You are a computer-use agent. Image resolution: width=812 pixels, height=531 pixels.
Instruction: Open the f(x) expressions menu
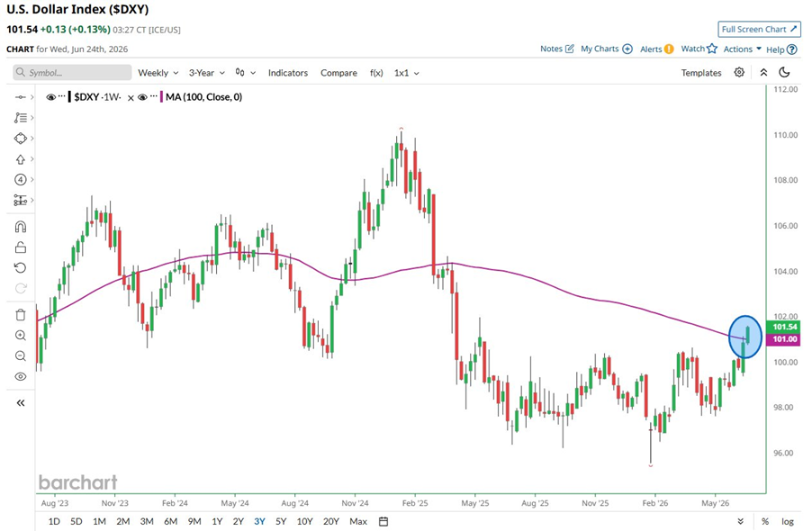[376, 73]
